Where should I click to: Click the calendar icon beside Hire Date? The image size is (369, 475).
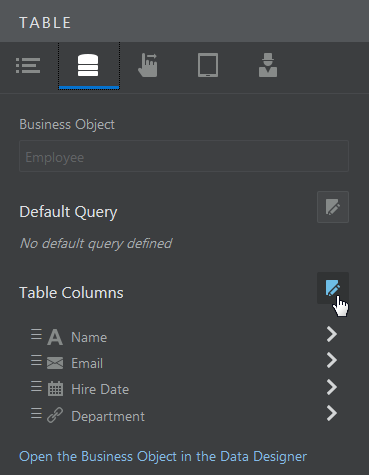tap(55, 389)
